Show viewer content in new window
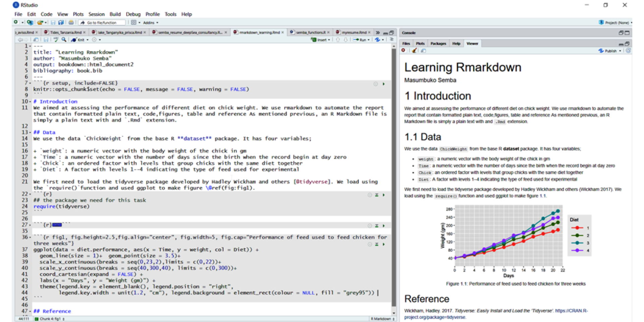644x322 pixels. click(424, 51)
